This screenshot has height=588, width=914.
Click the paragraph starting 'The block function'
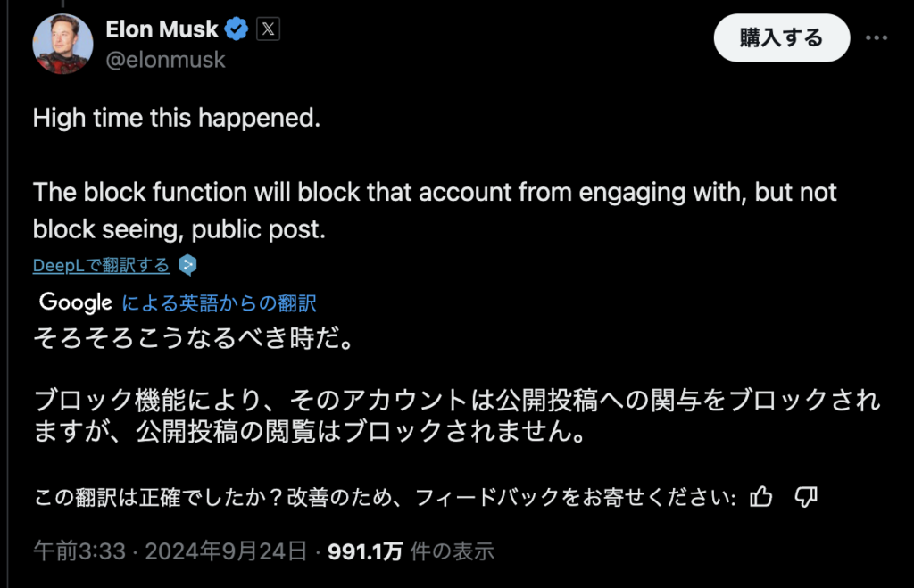click(x=435, y=211)
